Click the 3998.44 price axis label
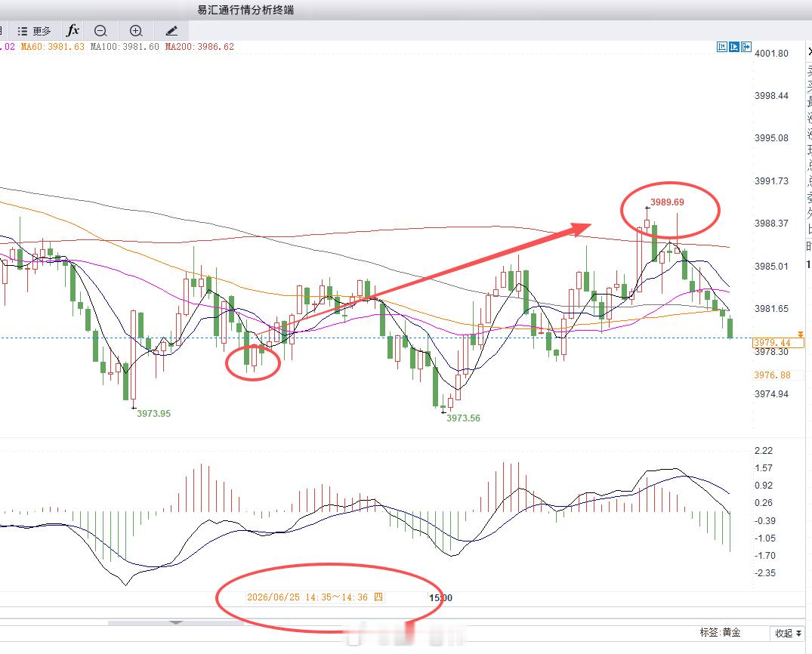Image resolution: width=812 pixels, height=654 pixels. tap(772, 96)
